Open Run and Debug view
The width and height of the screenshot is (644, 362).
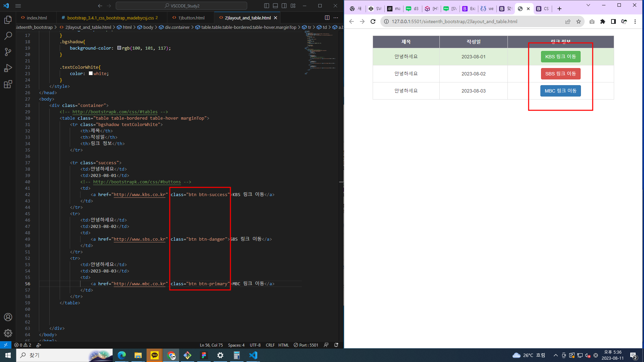8,68
